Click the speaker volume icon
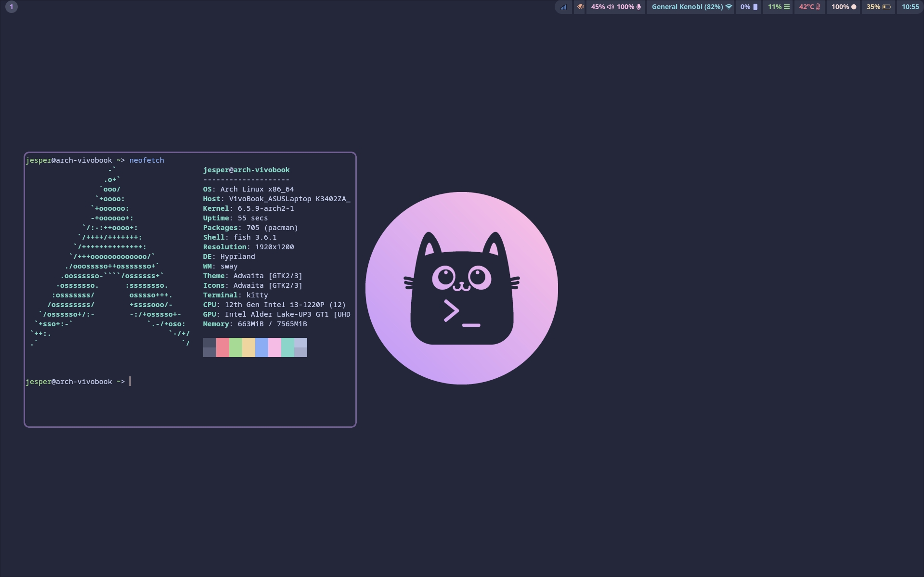Screen dimensions: 924x577 point(611,7)
